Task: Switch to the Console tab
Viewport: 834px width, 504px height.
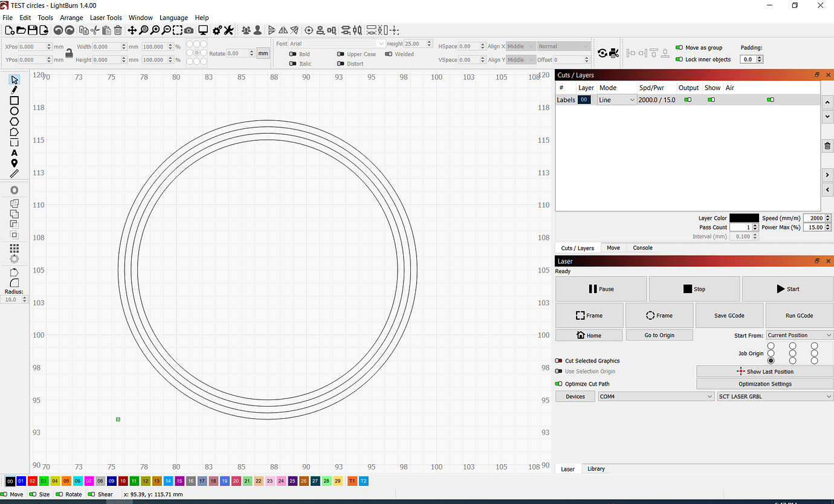Action: tap(642, 248)
